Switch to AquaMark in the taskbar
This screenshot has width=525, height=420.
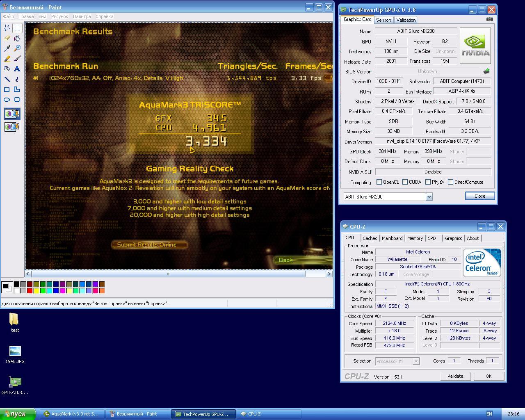pos(72,414)
